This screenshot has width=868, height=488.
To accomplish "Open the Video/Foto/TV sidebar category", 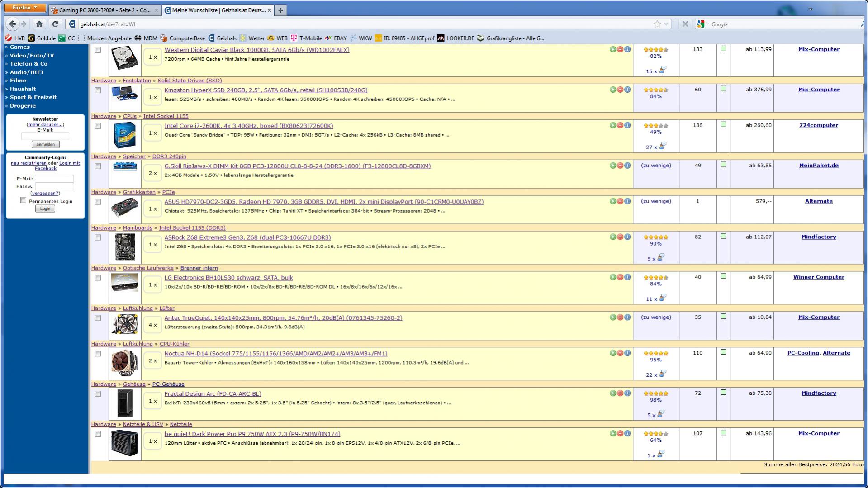I will (x=32, y=56).
